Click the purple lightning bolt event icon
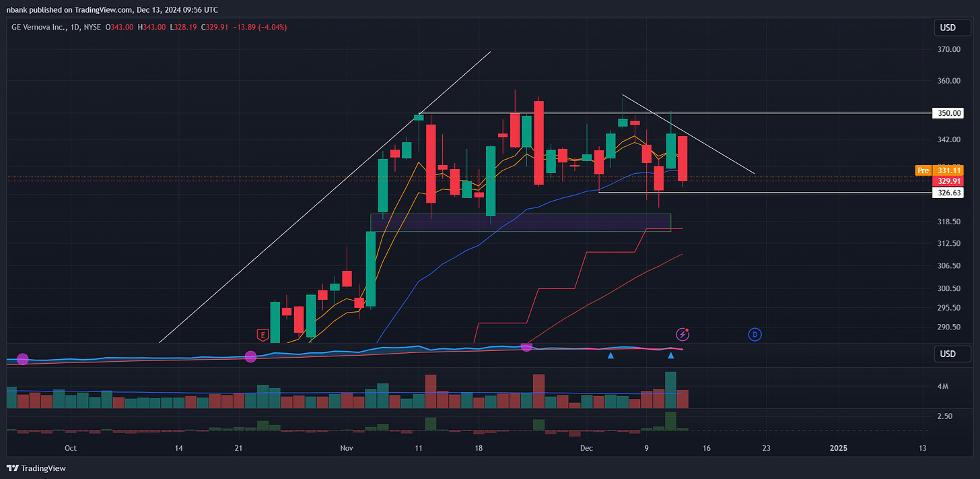The image size is (980, 479). (x=682, y=334)
